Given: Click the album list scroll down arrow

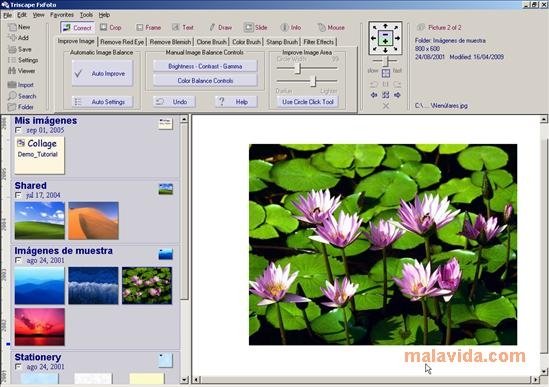Looking at the screenshot, I should (185, 379).
